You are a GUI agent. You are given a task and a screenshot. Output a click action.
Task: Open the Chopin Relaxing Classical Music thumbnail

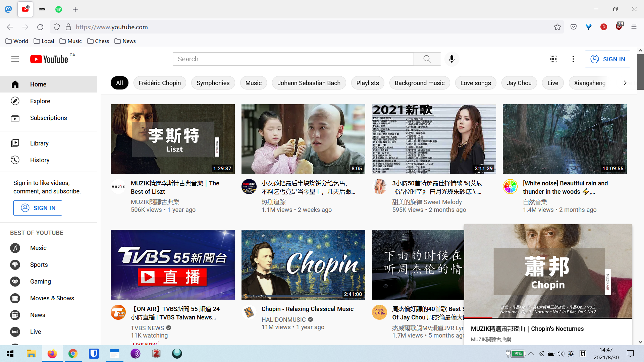coord(303,264)
